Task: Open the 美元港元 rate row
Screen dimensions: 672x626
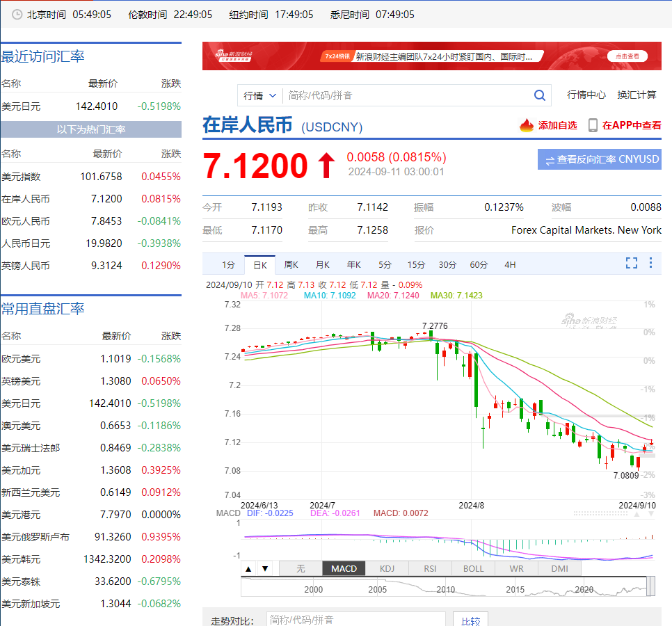Action: coord(91,515)
